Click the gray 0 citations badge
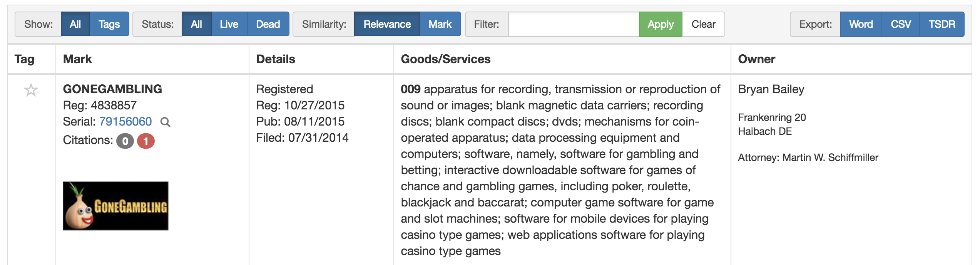This screenshot has height=265, width=980. pos(125,141)
